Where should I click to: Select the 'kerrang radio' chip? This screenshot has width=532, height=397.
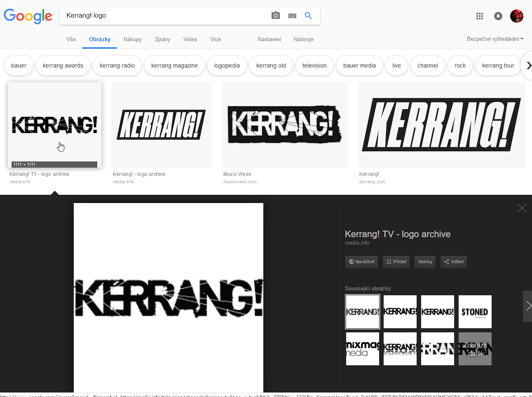117,65
